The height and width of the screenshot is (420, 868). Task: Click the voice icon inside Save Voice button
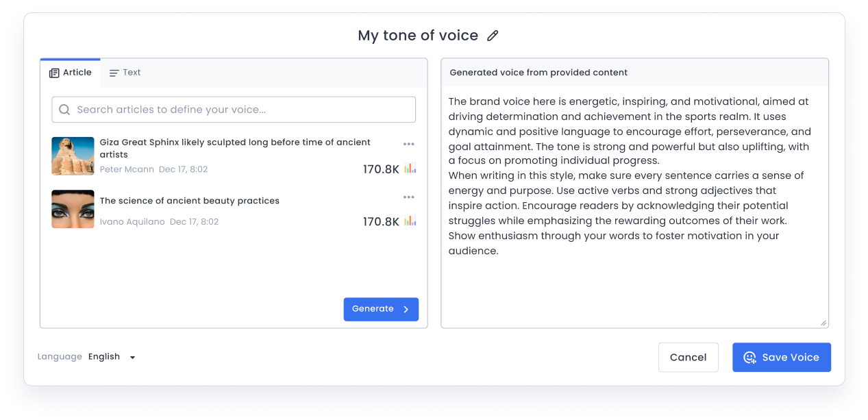tap(749, 357)
